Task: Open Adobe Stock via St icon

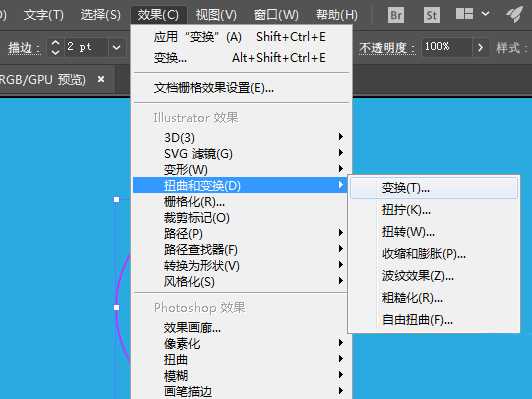Action: [x=432, y=15]
